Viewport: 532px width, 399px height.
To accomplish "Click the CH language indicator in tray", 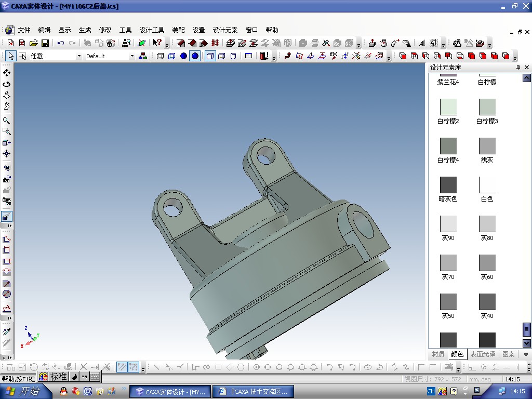I will 431,391.
